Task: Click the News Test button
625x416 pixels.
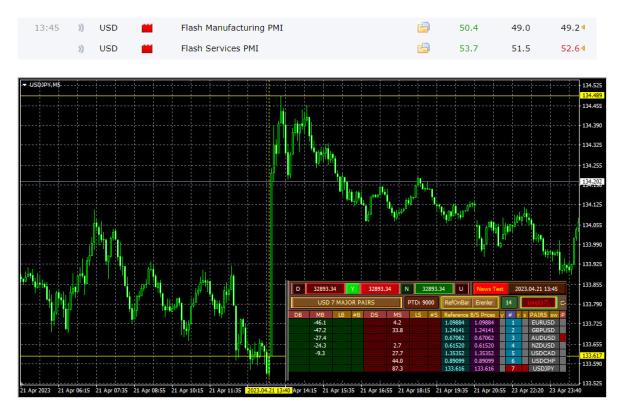Action: [x=490, y=289]
